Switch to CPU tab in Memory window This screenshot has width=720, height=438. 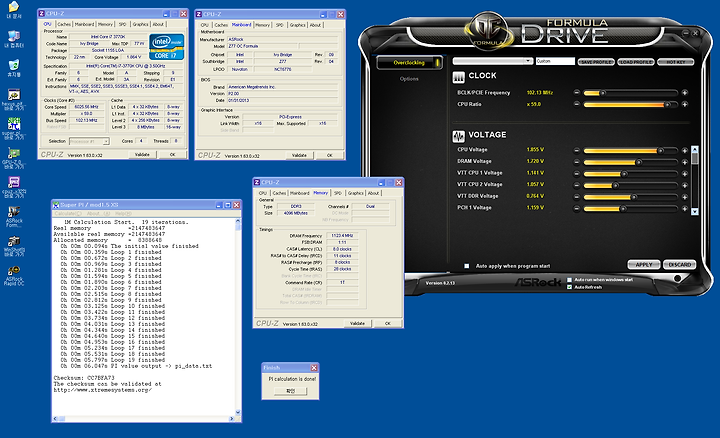263,193
